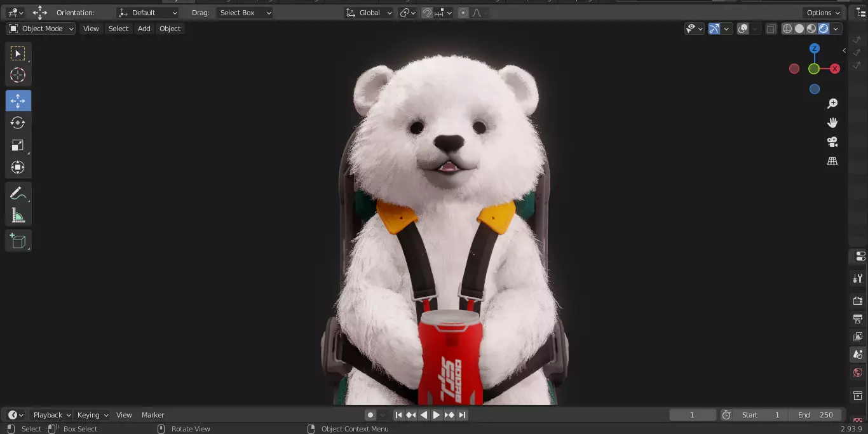
Task: Click the zoom magnifier viewport icon
Action: pos(832,104)
